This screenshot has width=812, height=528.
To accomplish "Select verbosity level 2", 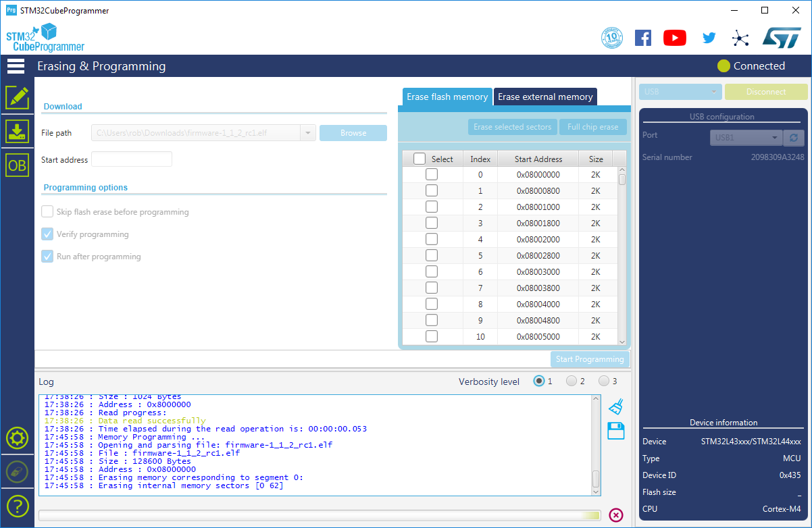I will [x=572, y=381].
